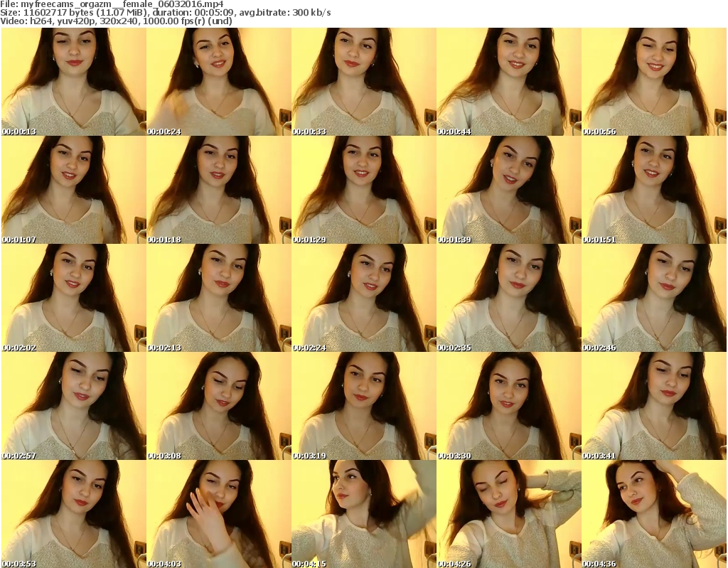This screenshot has width=728, height=568.
Task: Select the thumbnail stamped 00:00:56
Action: (654, 82)
